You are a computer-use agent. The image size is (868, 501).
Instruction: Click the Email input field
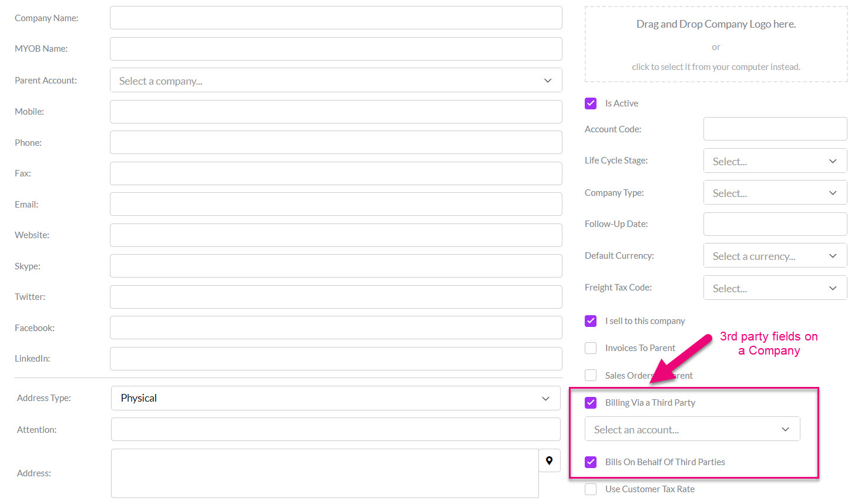point(336,204)
